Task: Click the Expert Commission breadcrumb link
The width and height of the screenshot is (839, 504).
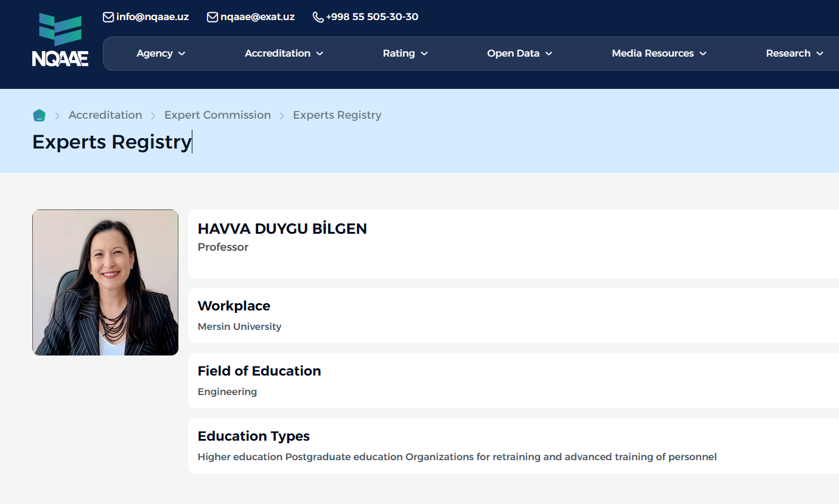Action: [x=217, y=115]
